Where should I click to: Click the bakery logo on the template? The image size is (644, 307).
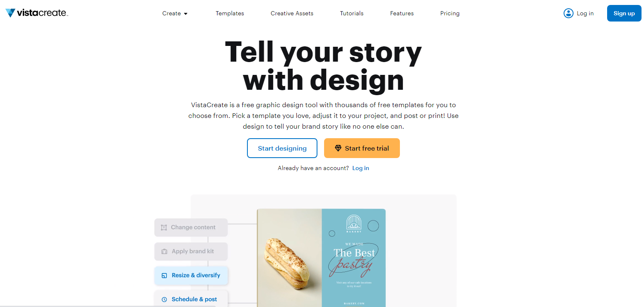354,224
